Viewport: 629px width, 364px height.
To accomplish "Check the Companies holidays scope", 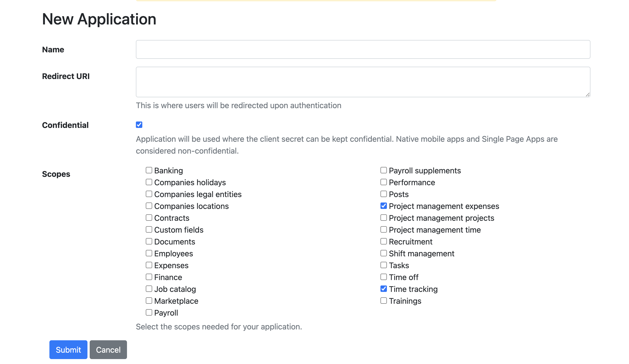I will 149,182.
